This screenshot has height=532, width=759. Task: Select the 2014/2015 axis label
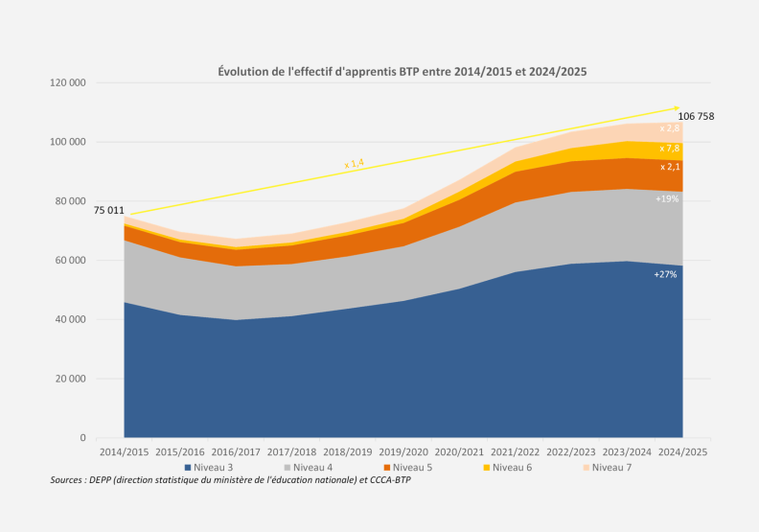(x=124, y=452)
